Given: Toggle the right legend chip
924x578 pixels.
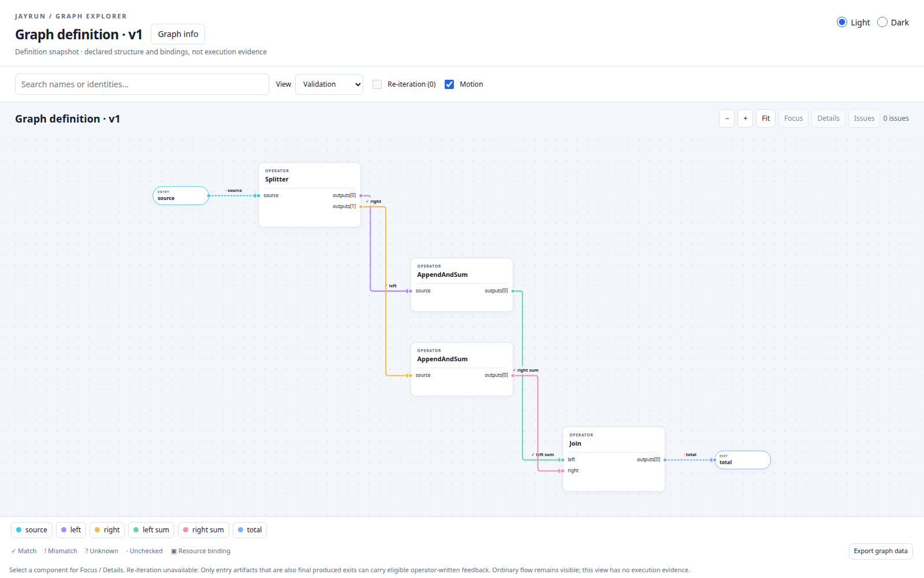Looking at the screenshot, I should [x=107, y=530].
